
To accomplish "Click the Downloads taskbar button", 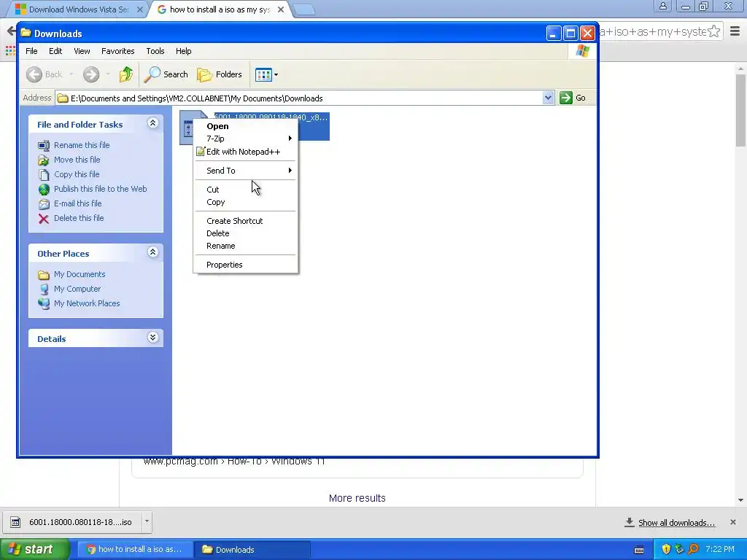I will pos(252,549).
